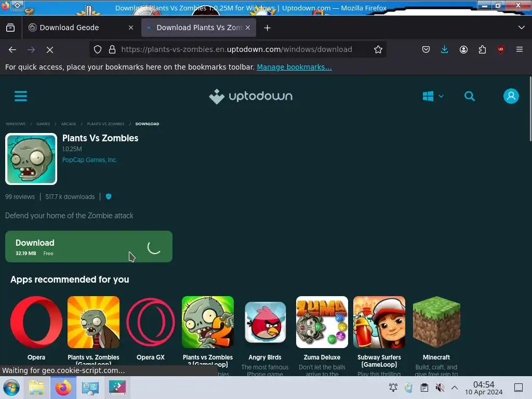532x399 pixels.
Task: Open the Firefox extensions puzzle icon
Action: 482,49
